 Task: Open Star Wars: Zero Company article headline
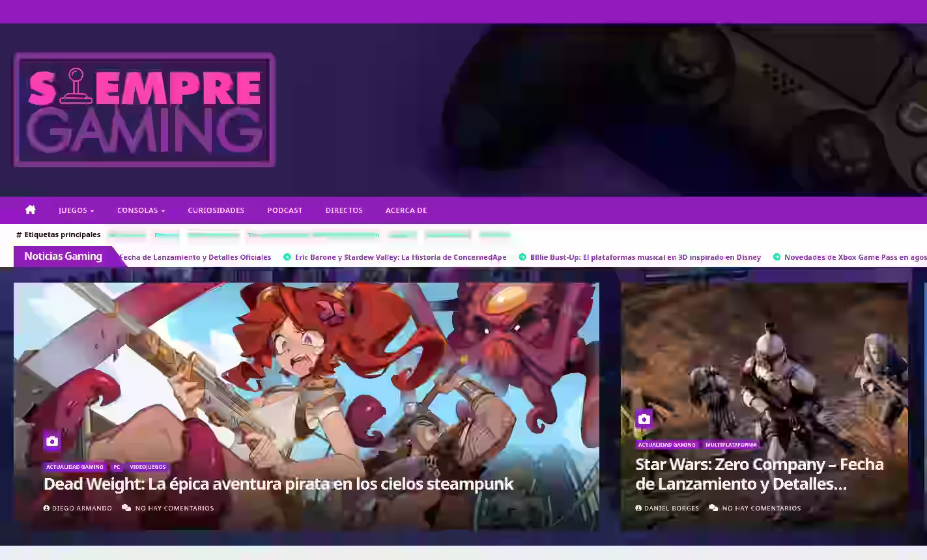point(760,474)
